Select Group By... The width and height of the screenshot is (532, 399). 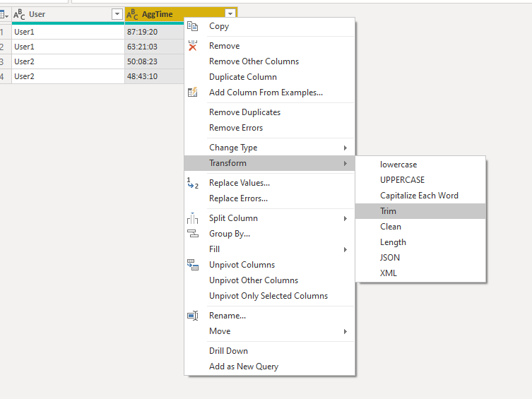(x=269, y=234)
